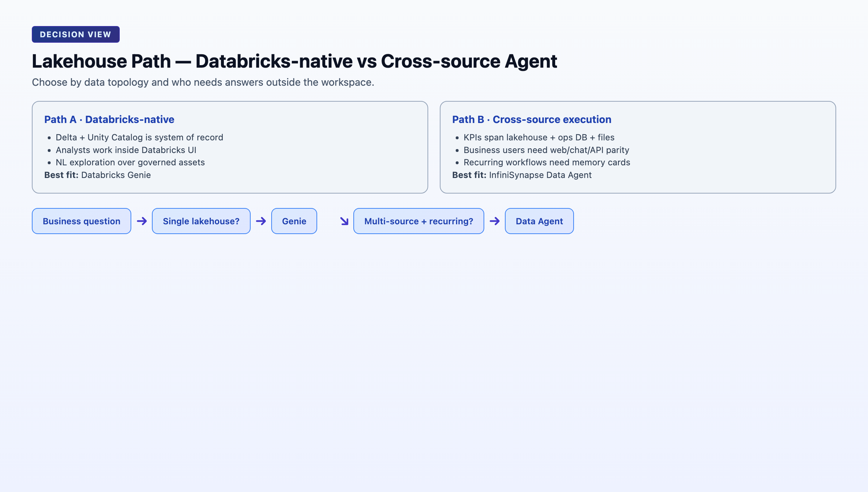Click 'Best fit: Databricks Genie' line

point(98,175)
